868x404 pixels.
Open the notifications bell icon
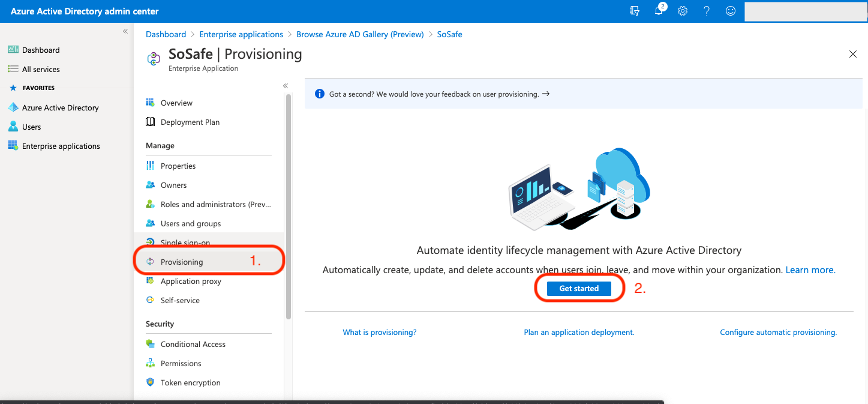(x=659, y=11)
